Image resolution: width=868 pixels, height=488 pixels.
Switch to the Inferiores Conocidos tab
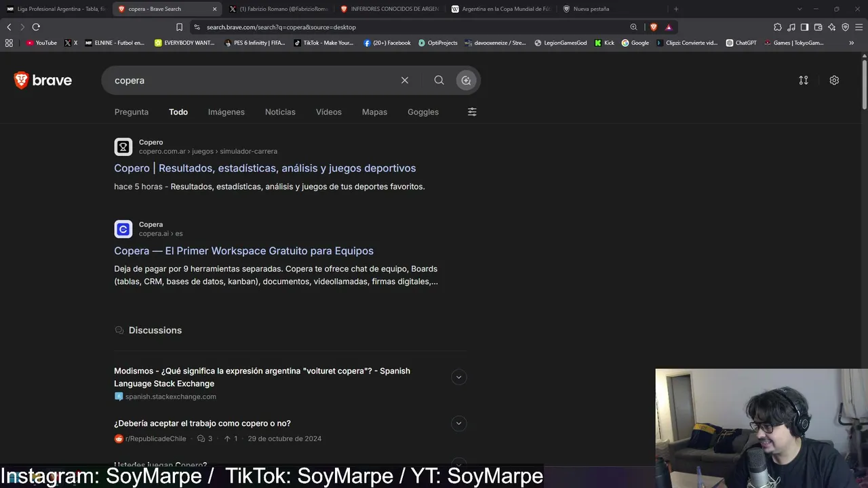(x=389, y=9)
